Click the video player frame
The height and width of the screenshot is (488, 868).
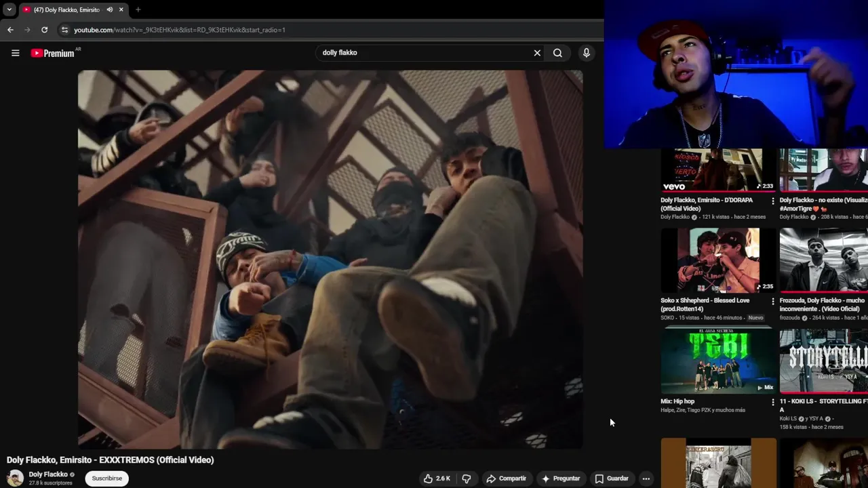coord(330,259)
